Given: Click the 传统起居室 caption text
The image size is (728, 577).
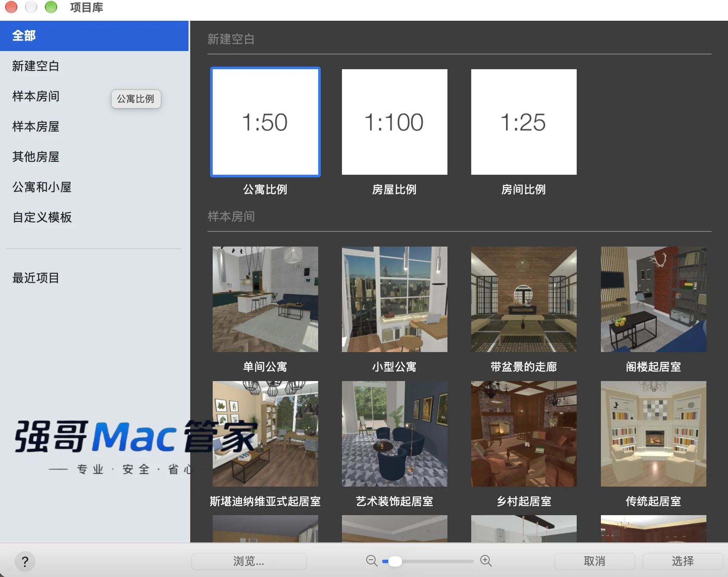Looking at the screenshot, I should 653,501.
